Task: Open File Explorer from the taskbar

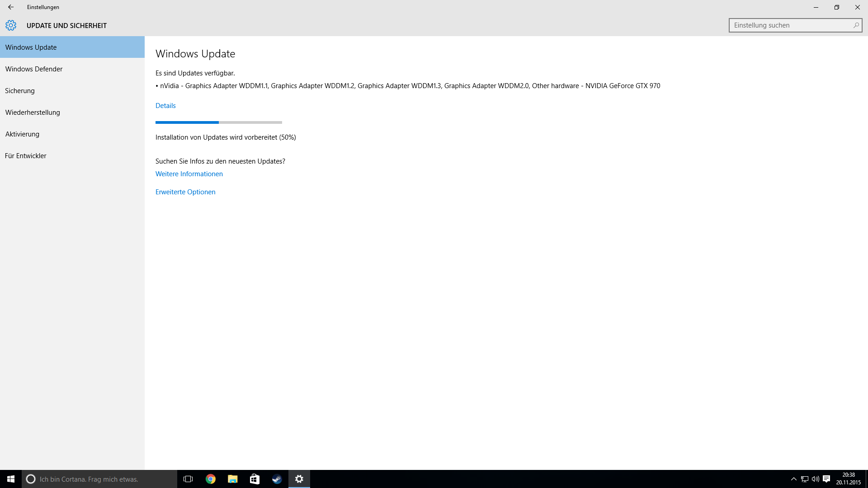Action: (233, 479)
